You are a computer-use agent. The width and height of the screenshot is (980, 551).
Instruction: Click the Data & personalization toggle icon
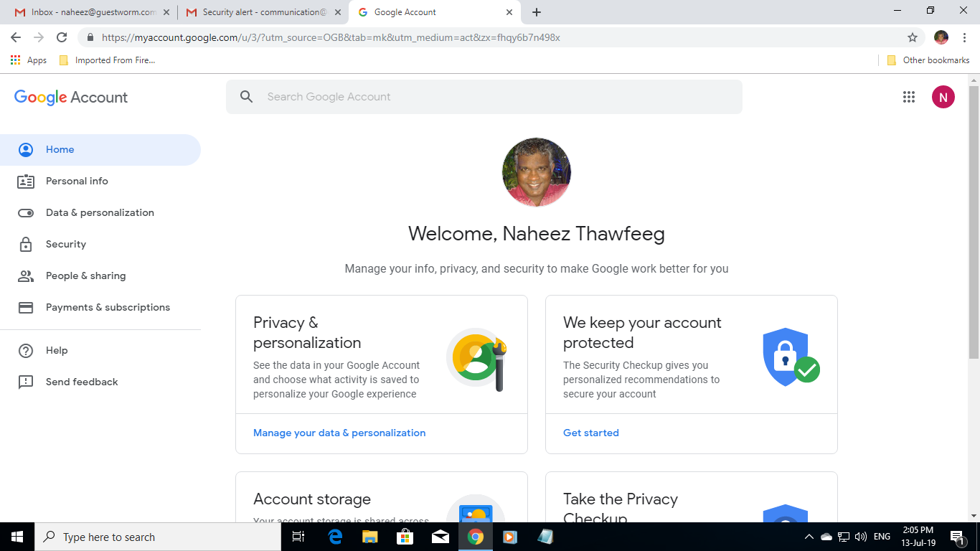(26, 213)
